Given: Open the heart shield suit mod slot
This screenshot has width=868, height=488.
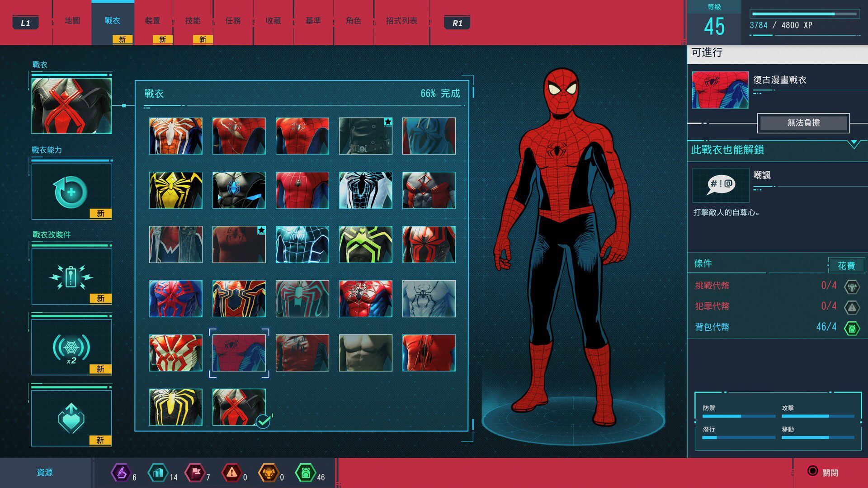Looking at the screenshot, I should pos(71,418).
